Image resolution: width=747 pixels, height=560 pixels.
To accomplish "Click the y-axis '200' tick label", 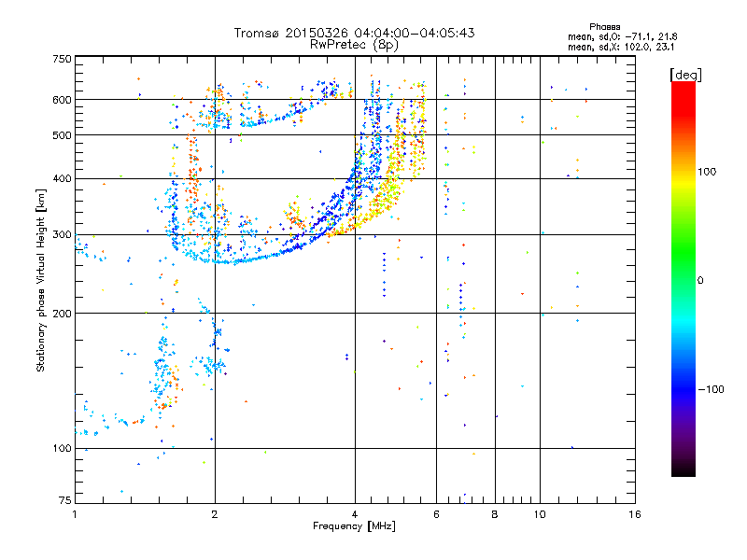I will (x=63, y=314).
